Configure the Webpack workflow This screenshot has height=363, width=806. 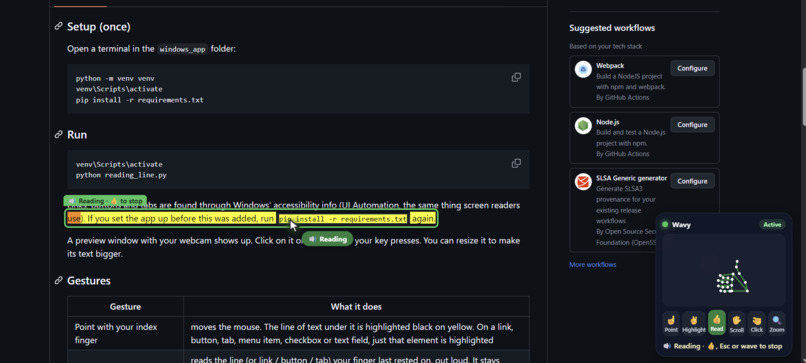tap(692, 68)
